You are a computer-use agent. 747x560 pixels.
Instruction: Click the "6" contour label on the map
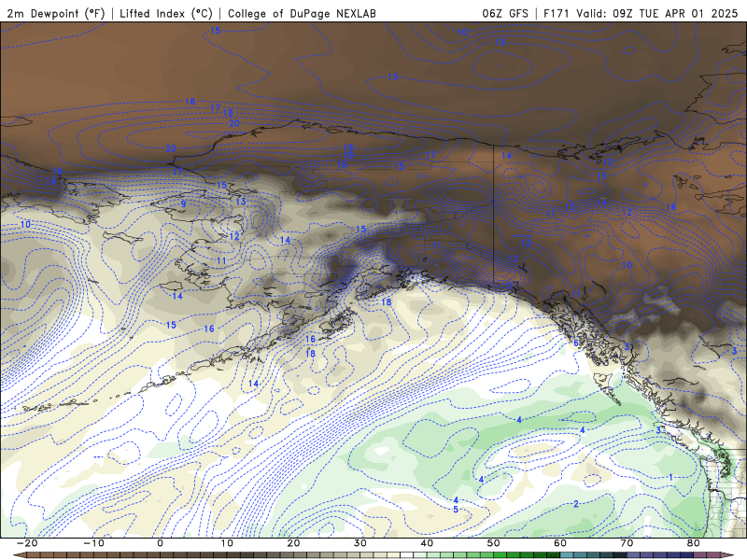click(576, 343)
